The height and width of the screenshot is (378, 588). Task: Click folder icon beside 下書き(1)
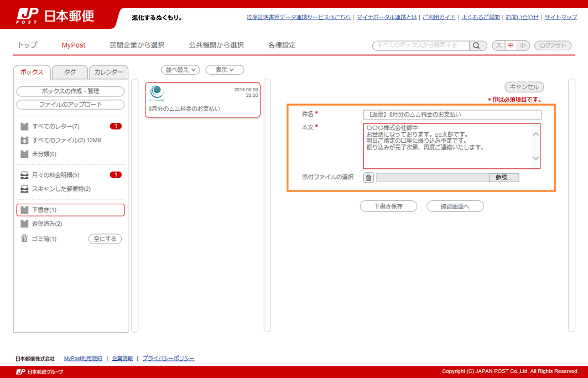[x=24, y=210]
